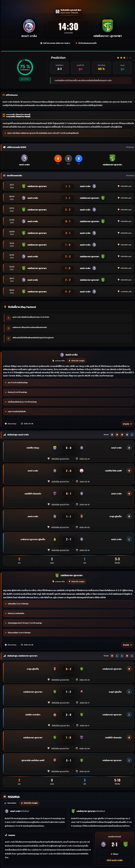Open the 28/04 2025 head-to-head match row
135x868 pixels.
67,198
